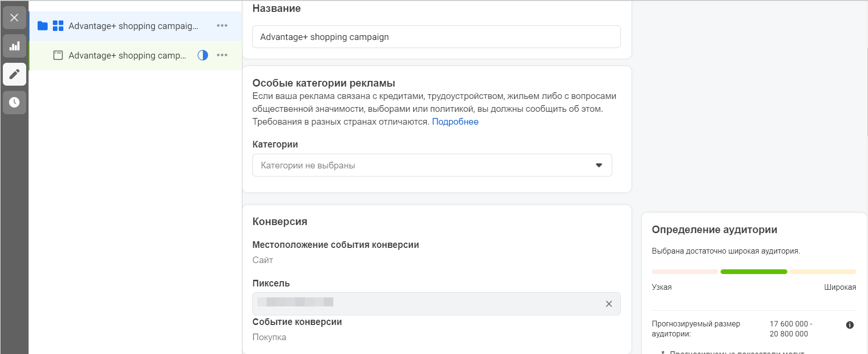This screenshot has width=868, height=354.
Task: Click the half-filled circle status icon
Action: pos(203,55)
